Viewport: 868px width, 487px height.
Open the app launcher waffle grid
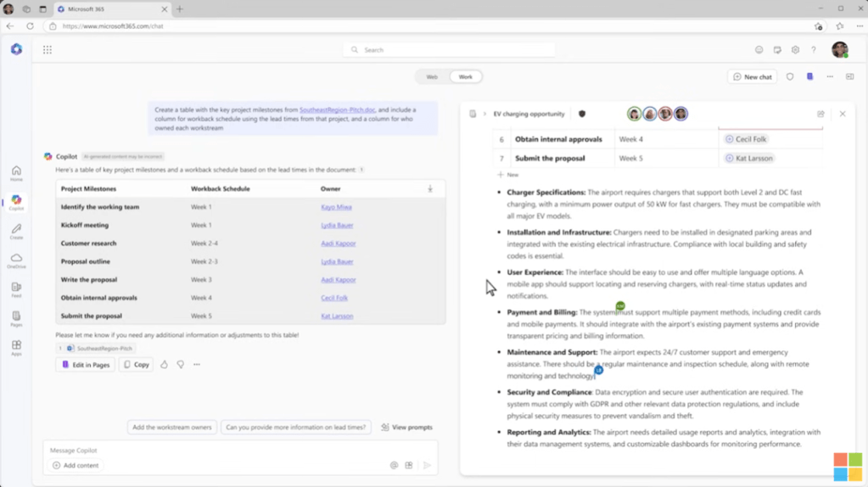tap(48, 50)
